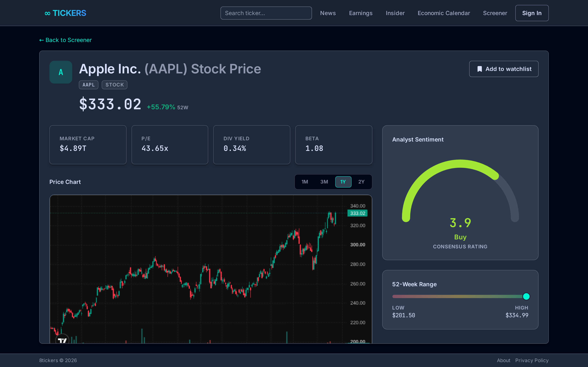Open the Insider section
Image resolution: width=588 pixels, height=367 pixels.
click(x=395, y=13)
